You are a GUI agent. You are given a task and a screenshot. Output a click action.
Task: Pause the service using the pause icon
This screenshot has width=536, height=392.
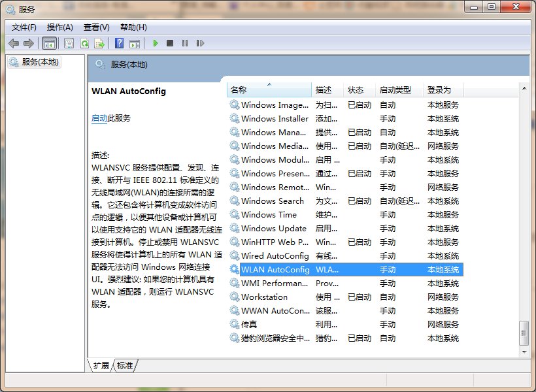tap(185, 43)
